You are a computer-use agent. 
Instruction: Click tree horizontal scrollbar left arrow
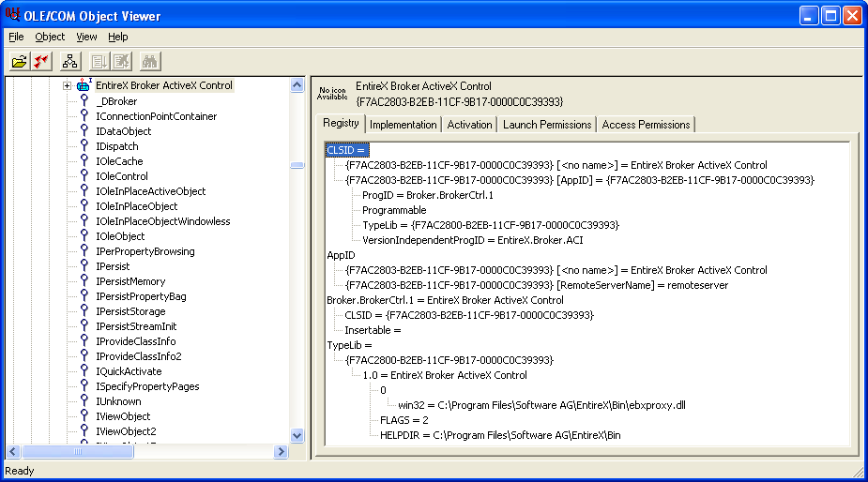click(14, 452)
